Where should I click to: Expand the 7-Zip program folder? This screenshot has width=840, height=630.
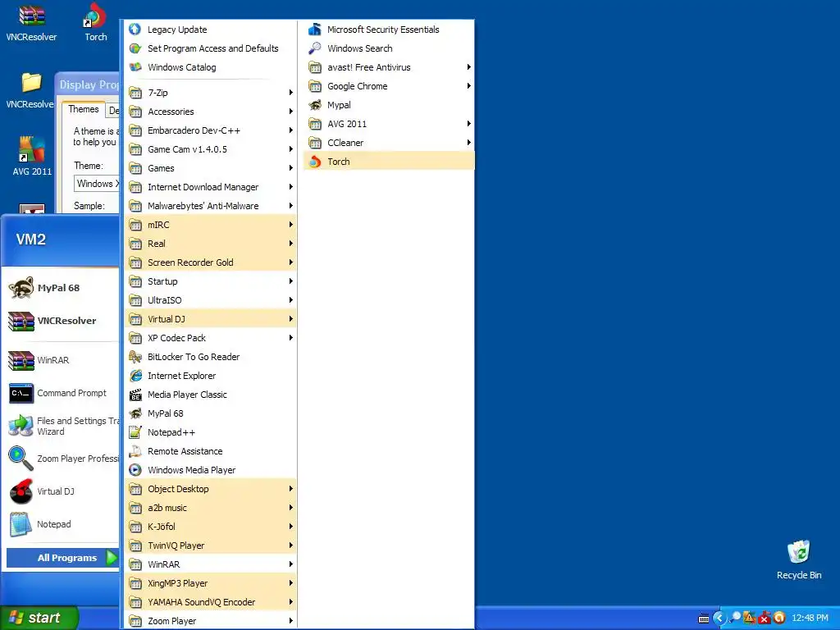pyautogui.click(x=210, y=93)
